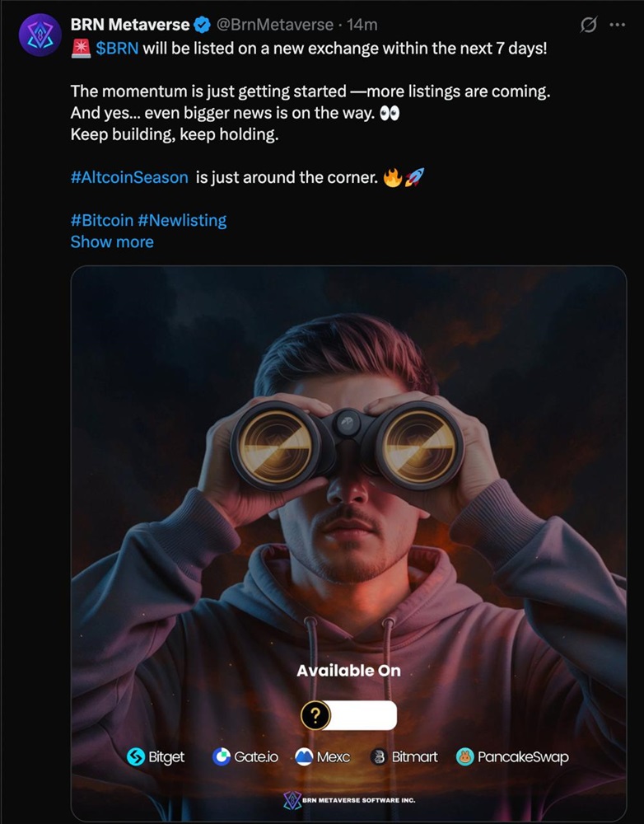The height and width of the screenshot is (824, 644).
Task: Open the #AltcoinSeason hashtag
Action: click(129, 176)
